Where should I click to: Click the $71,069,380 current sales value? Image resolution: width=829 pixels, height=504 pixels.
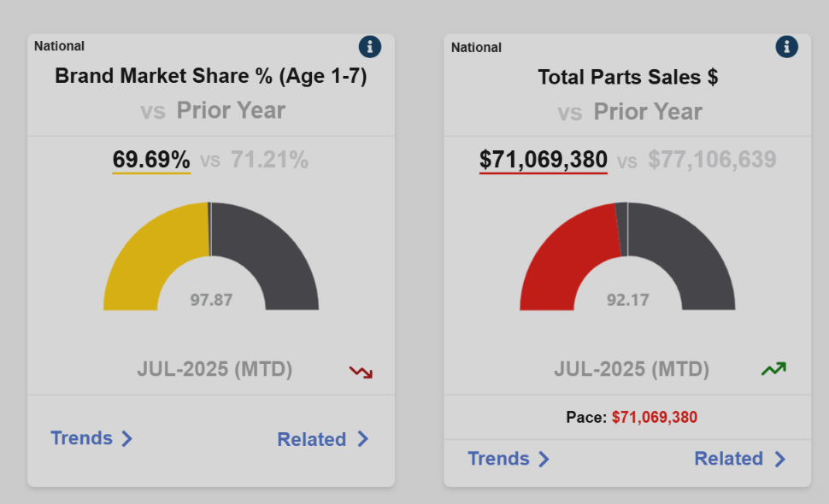click(x=544, y=160)
